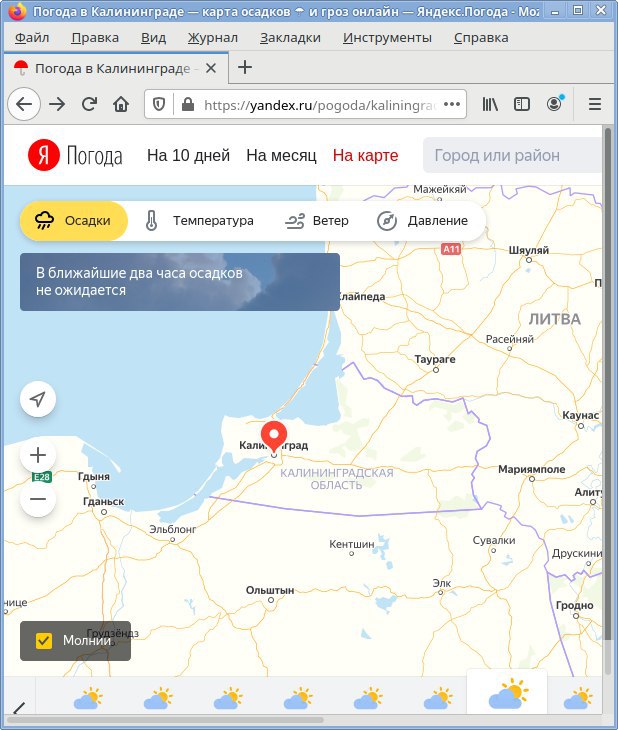Viewport: 618px width, 730px height.
Task: Click the Мариямполе city label on map
Action: click(x=532, y=469)
